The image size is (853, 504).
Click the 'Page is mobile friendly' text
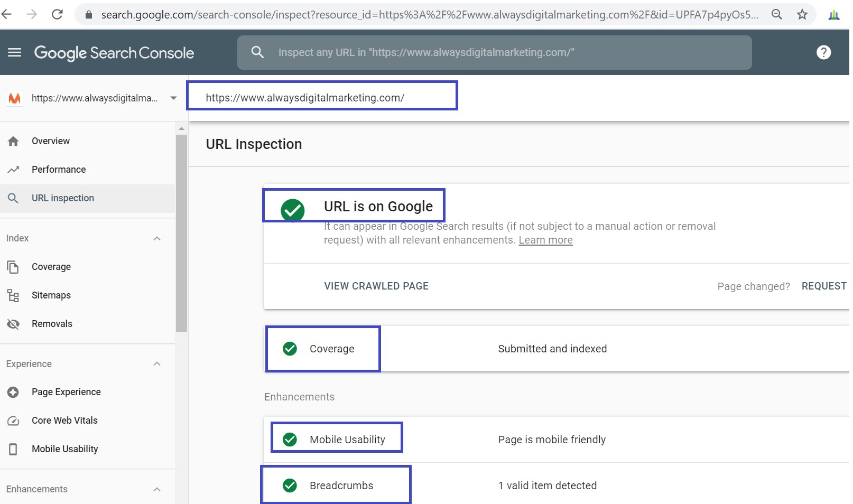552,440
